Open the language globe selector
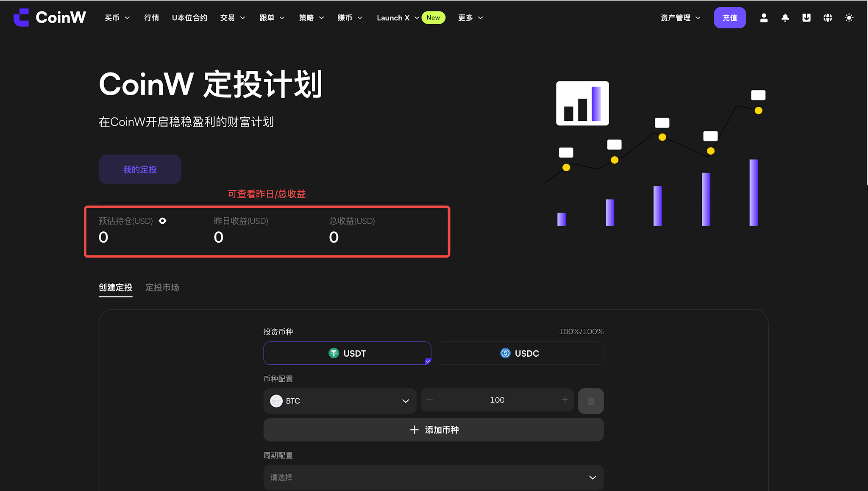The height and width of the screenshot is (491, 868). tap(827, 18)
